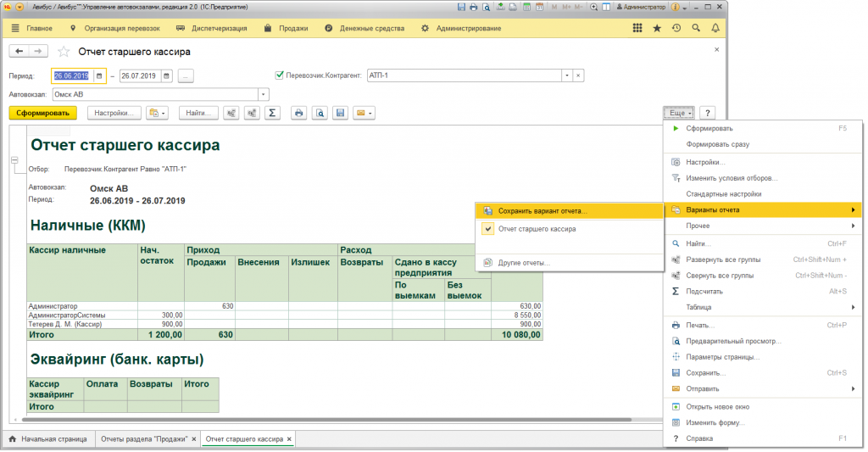This screenshot has height=452, width=868.
Task: Open the Перевозчик.Контрагент dropdown arrow
Action: 566,75
